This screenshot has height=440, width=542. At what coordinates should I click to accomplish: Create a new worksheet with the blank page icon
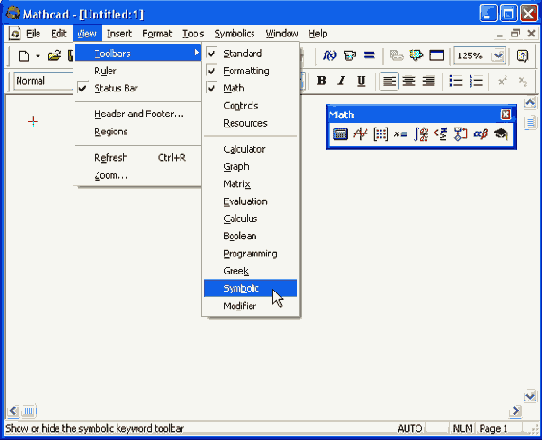[24, 56]
